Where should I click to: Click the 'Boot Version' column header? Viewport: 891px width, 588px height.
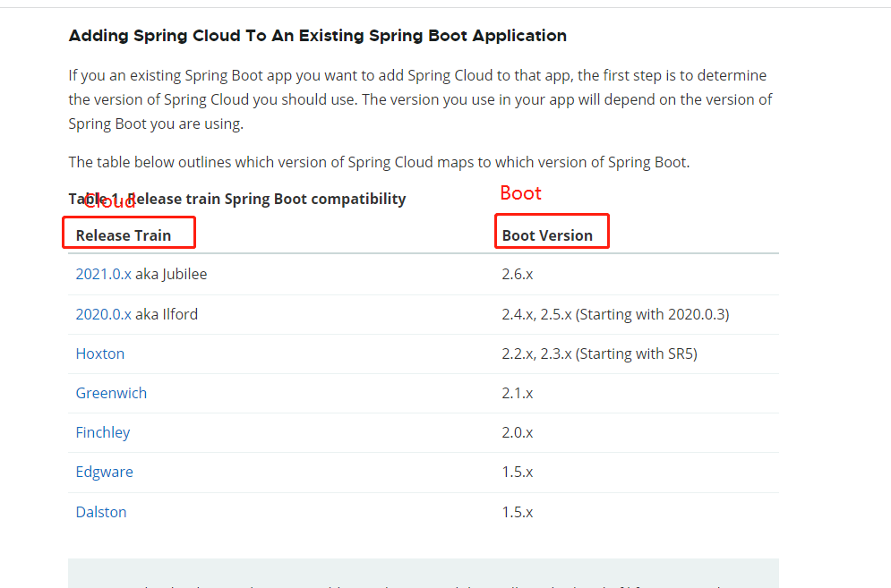click(547, 235)
